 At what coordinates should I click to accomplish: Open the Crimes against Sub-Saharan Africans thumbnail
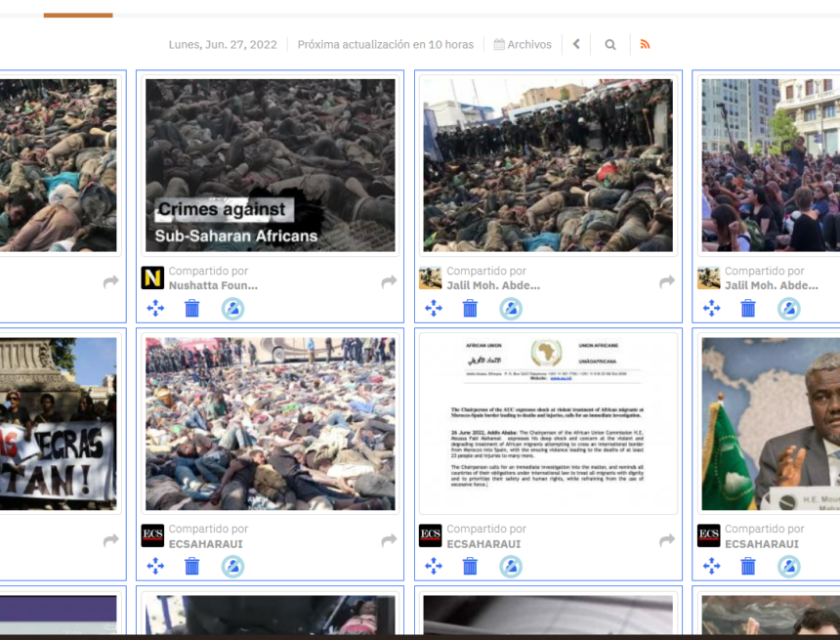271,166
